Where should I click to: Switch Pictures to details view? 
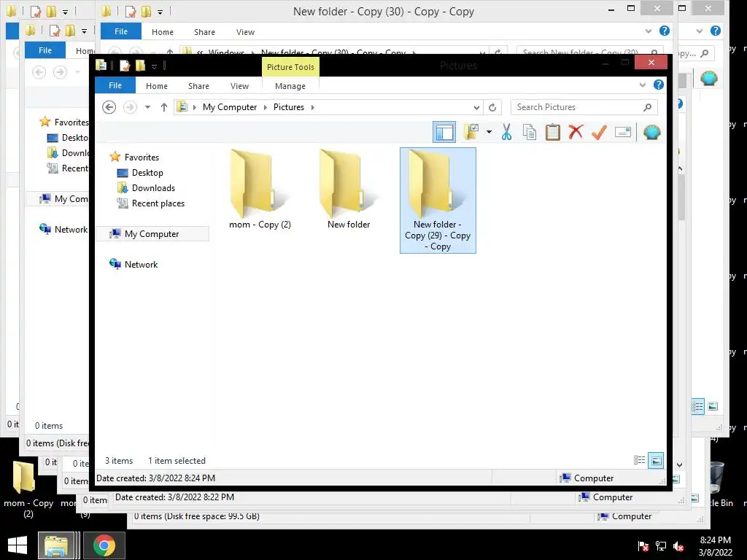pyautogui.click(x=639, y=460)
